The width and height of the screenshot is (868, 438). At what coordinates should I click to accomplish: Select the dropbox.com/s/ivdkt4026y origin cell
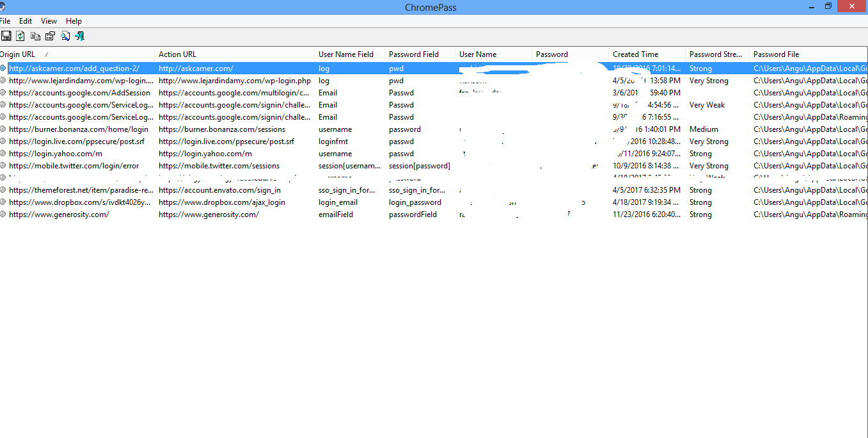[x=80, y=202]
